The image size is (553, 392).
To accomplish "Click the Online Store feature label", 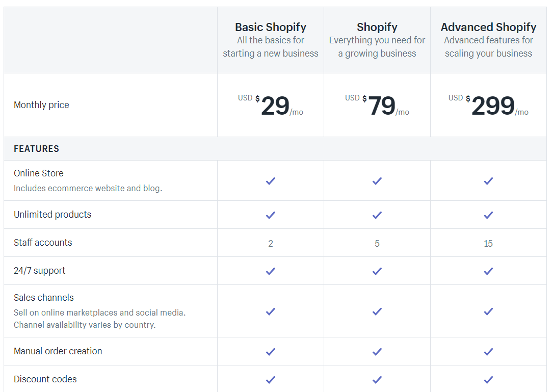I will pos(39,173).
